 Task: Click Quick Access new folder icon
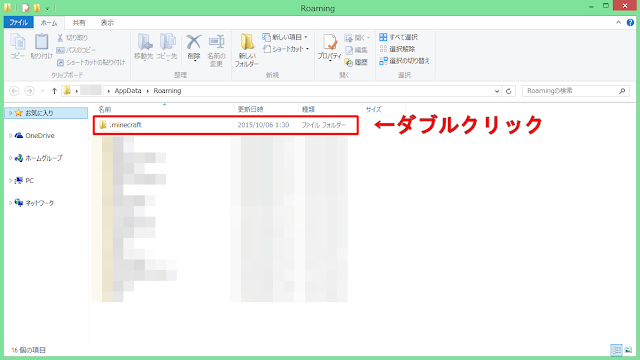[37, 8]
